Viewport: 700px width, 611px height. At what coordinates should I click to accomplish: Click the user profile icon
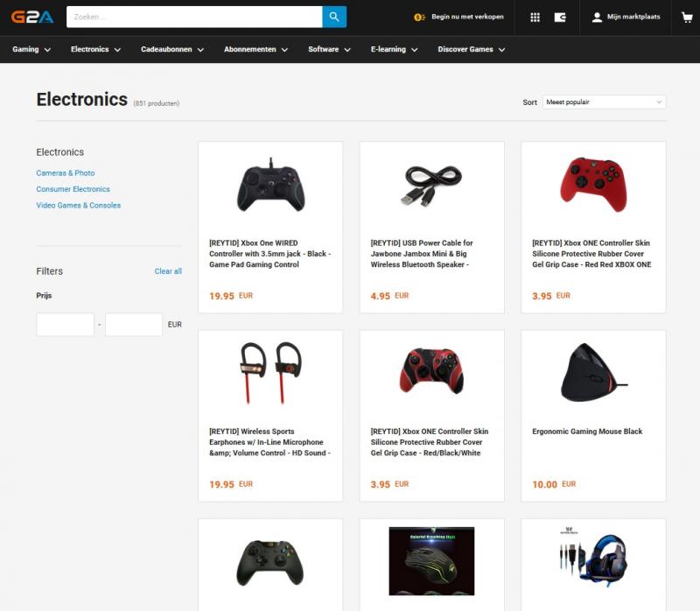pyautogui.click(x=597, y=17)
